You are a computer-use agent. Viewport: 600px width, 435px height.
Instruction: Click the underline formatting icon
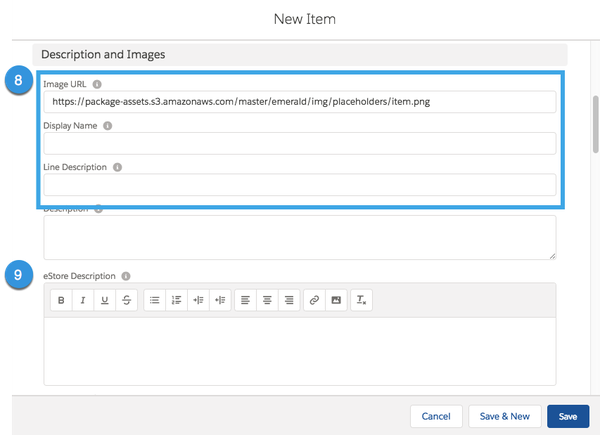(x=105, y=300)
